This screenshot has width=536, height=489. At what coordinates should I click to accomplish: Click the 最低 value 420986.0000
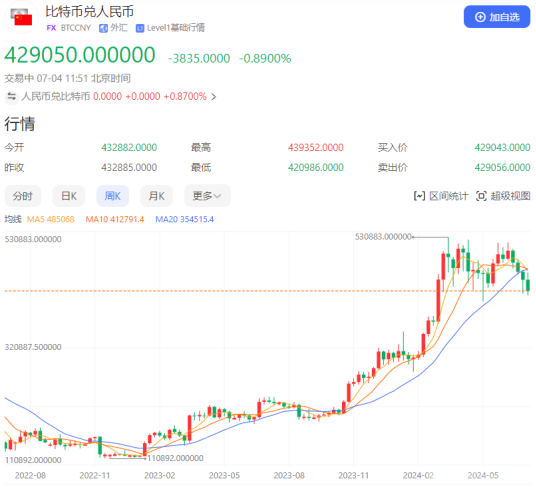click(316, 167)
